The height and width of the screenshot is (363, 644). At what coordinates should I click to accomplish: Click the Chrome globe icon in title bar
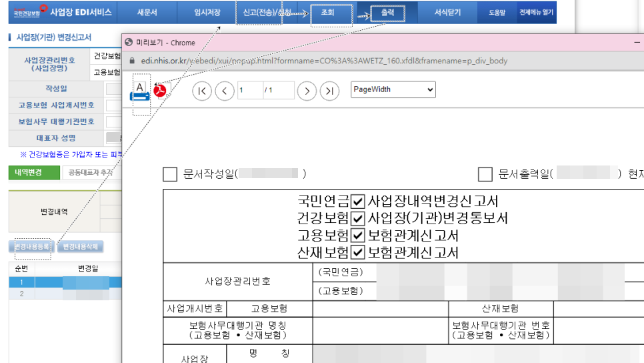click(129, 42)
